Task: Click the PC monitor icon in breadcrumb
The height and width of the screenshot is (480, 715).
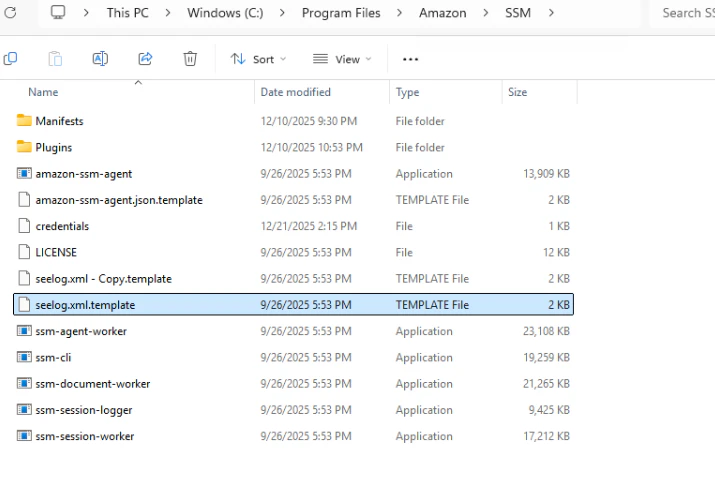Action: (x=58, y=12)
